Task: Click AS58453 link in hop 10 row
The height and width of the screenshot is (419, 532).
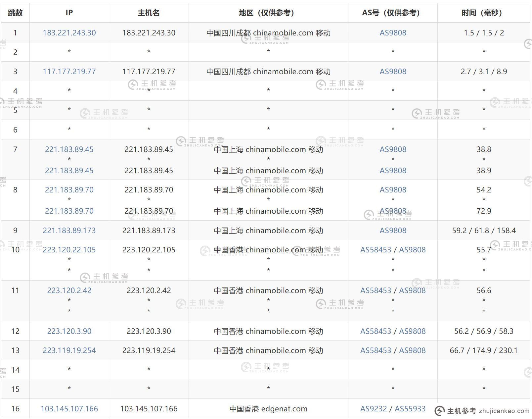Action: pyautogui.click(x=376, y=250)
